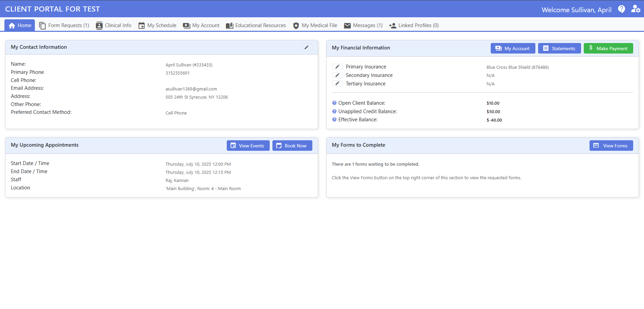The width and height of the screenshot is (644, 309).
Task: Open the Messages tab
Action: [363, 25]
